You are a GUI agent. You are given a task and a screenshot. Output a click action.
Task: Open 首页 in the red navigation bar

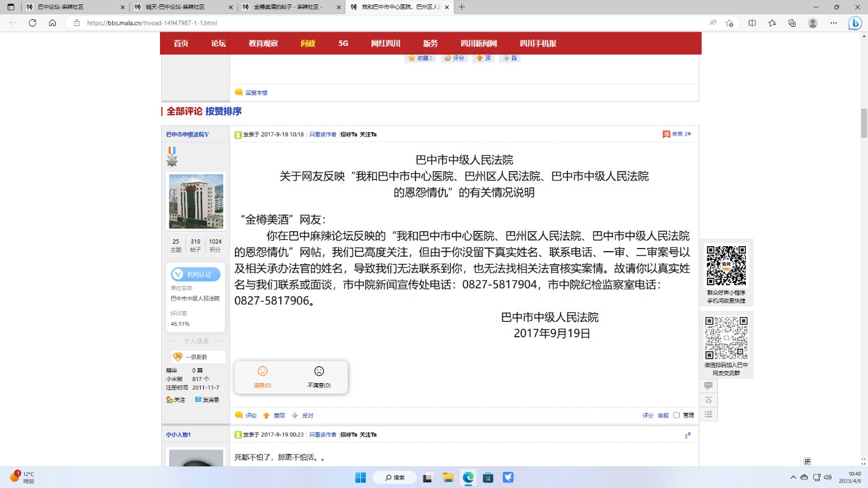pos(181,43)
